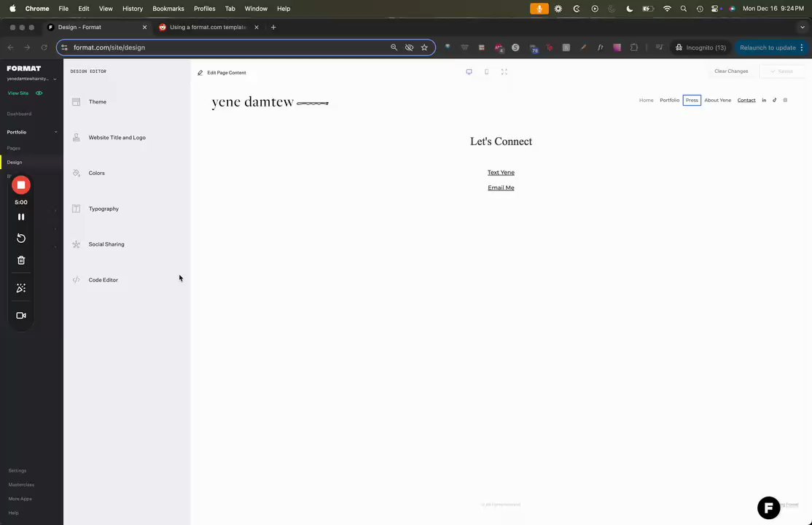
Task: Restart the recording with the redo icon
Action: [x=21, y=238]
